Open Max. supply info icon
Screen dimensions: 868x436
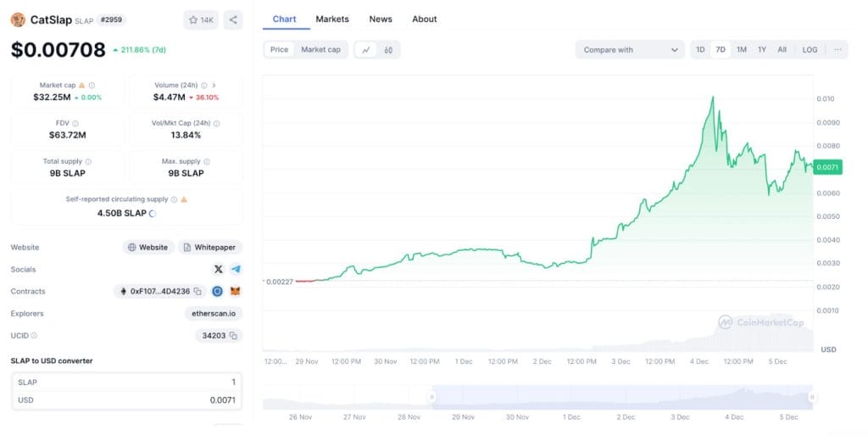pyautogui.click(x=207, y=162)
